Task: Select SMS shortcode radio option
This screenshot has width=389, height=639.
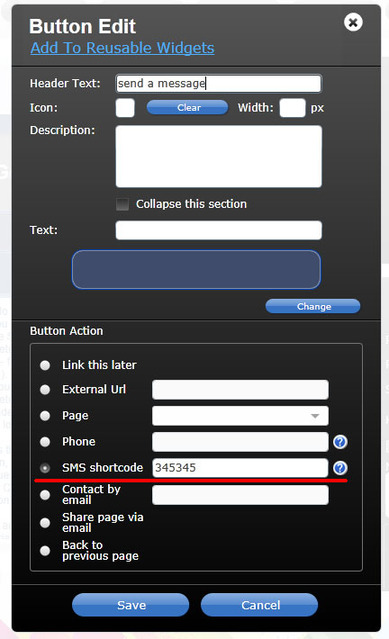Action: 45,468
